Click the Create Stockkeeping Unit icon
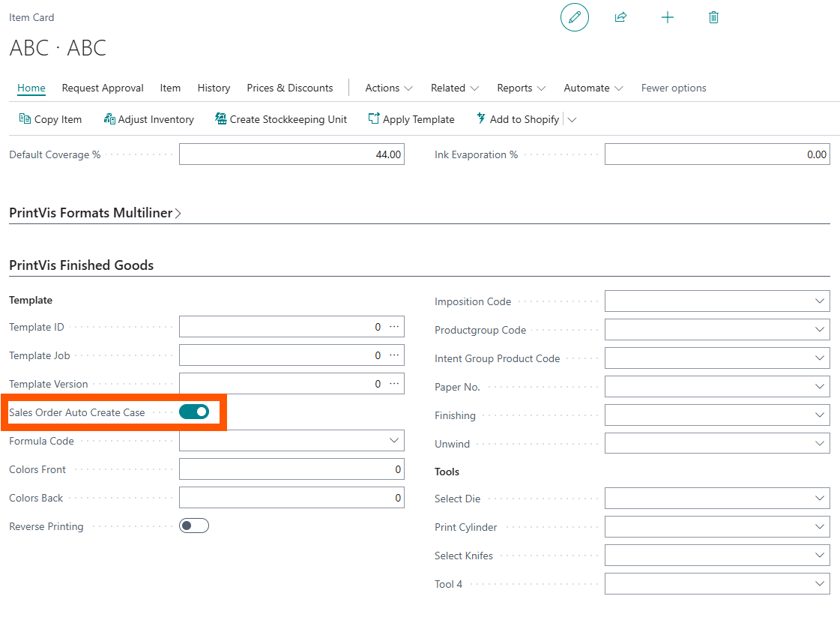Image resolution: width=840 pixels, height=620 pixels. tap(221, 119)
